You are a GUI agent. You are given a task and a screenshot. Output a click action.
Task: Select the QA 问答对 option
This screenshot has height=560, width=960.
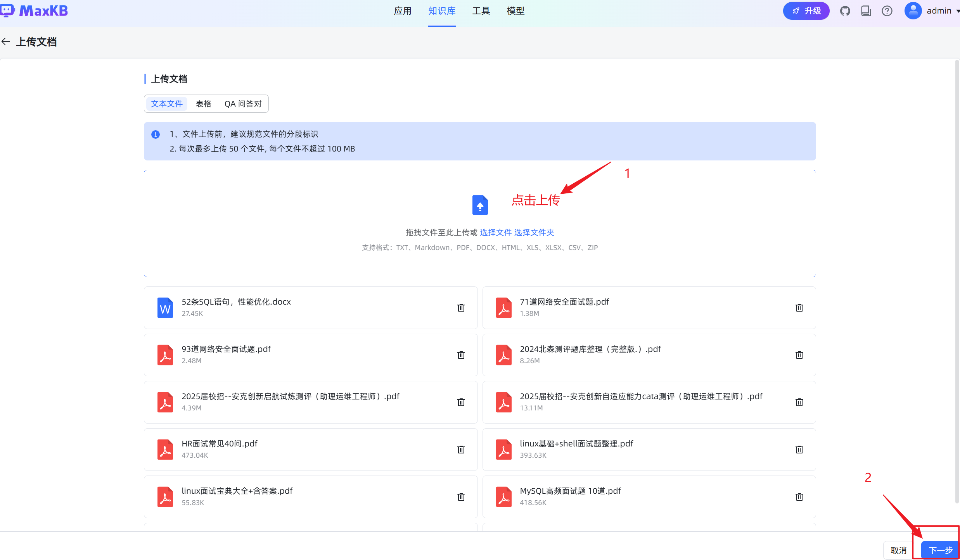[x=243, y=104]
